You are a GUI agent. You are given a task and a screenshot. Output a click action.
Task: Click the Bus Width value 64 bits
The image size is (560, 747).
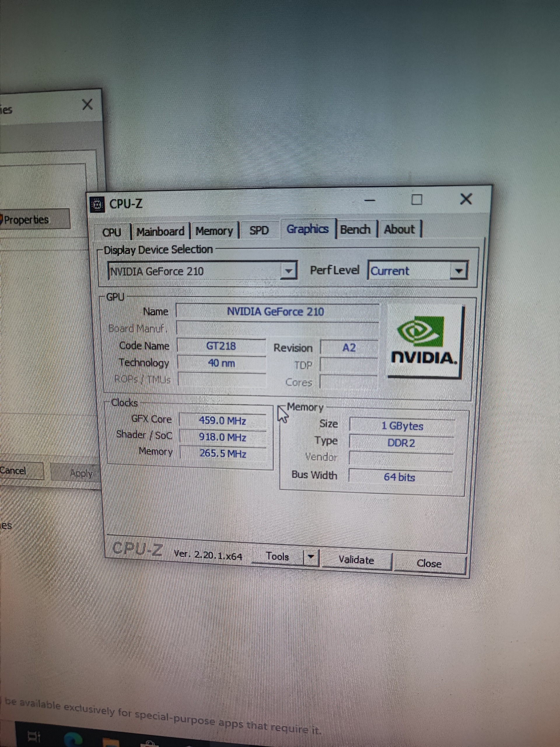tap(400, 477)
